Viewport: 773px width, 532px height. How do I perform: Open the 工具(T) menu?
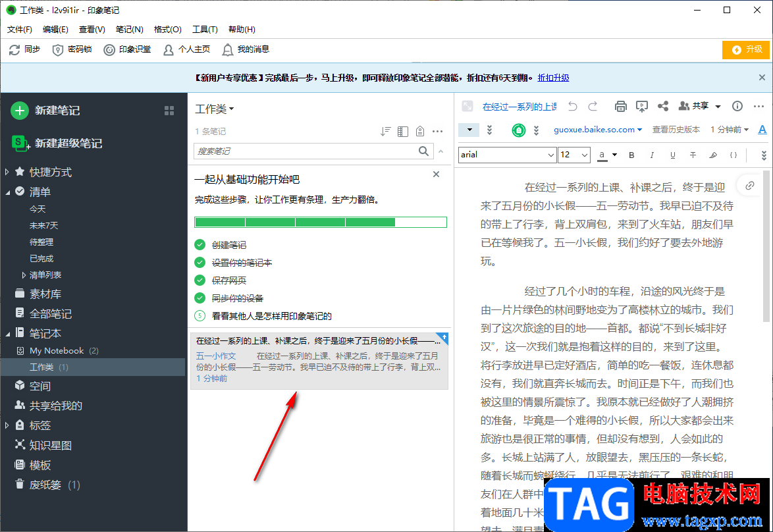tap(205, 30)
